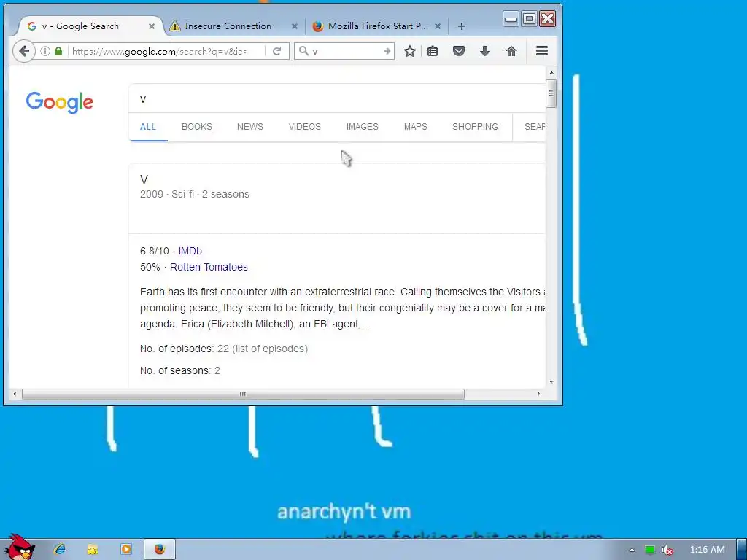Go to Firefox home page icon
747x560 pixels.
pos(511,51)
